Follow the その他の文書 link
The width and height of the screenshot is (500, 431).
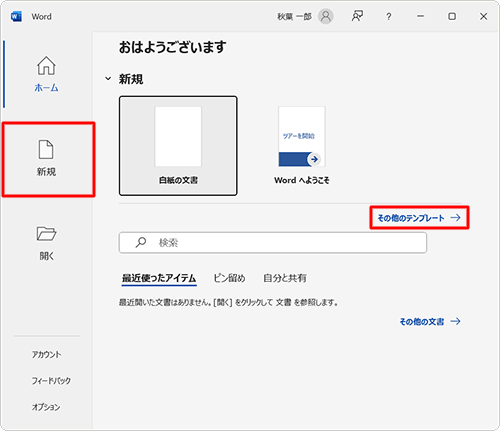point(430,321)
